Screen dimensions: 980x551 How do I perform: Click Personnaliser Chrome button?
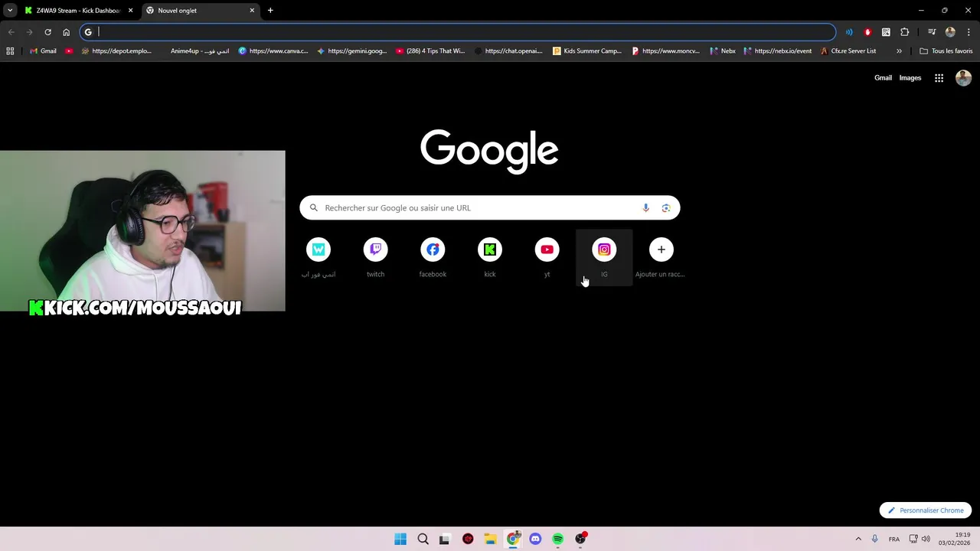926,510
